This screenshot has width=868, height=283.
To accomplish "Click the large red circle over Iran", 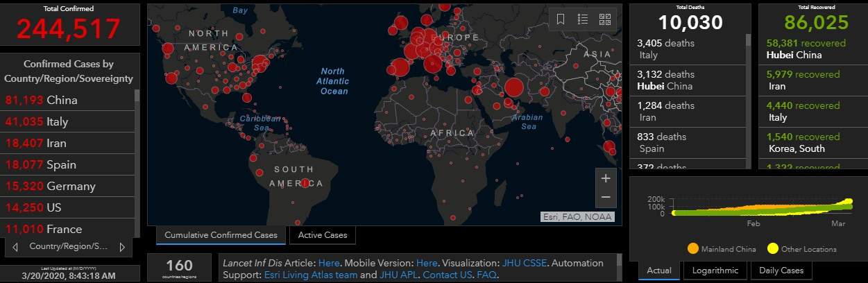I will pyautogui.click(x=514, y=87).
